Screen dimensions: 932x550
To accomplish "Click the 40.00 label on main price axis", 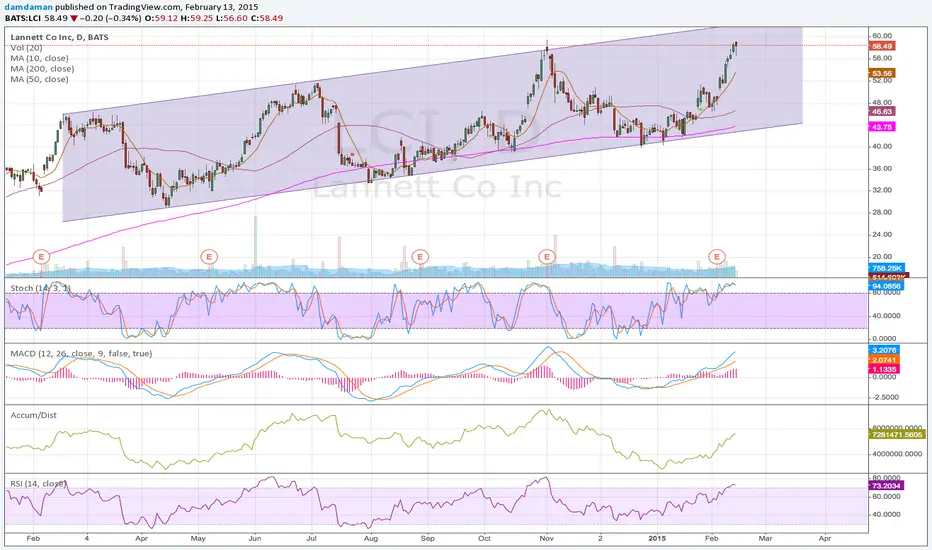I will [883, 146].
